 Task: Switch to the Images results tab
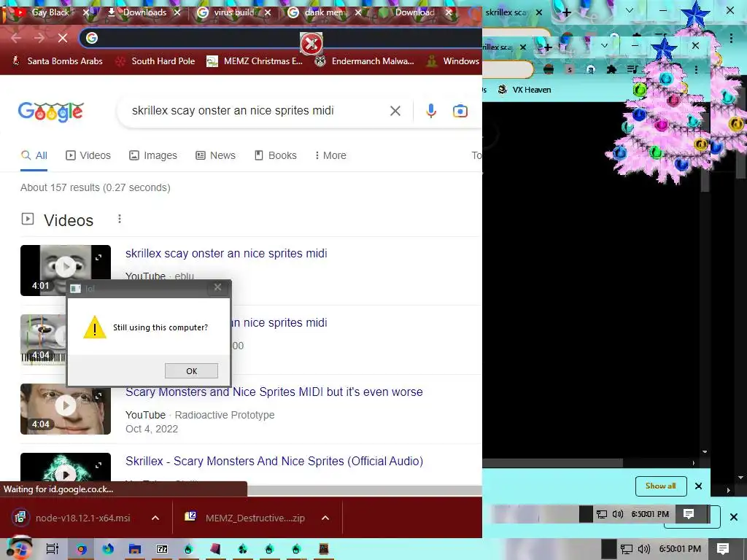point(153,155)
